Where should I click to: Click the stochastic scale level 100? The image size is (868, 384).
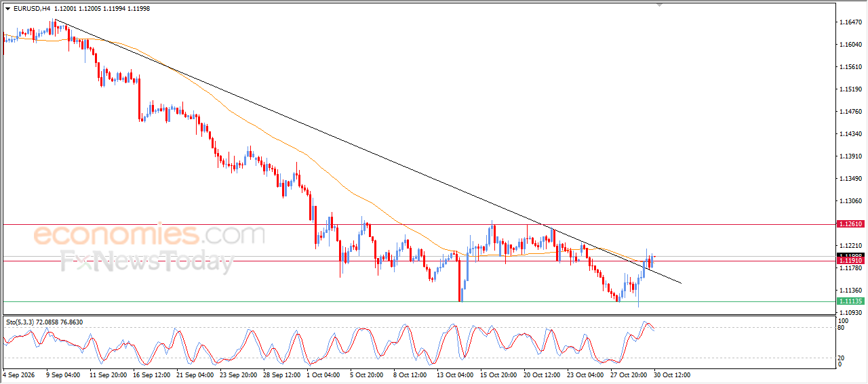[844, 321]
